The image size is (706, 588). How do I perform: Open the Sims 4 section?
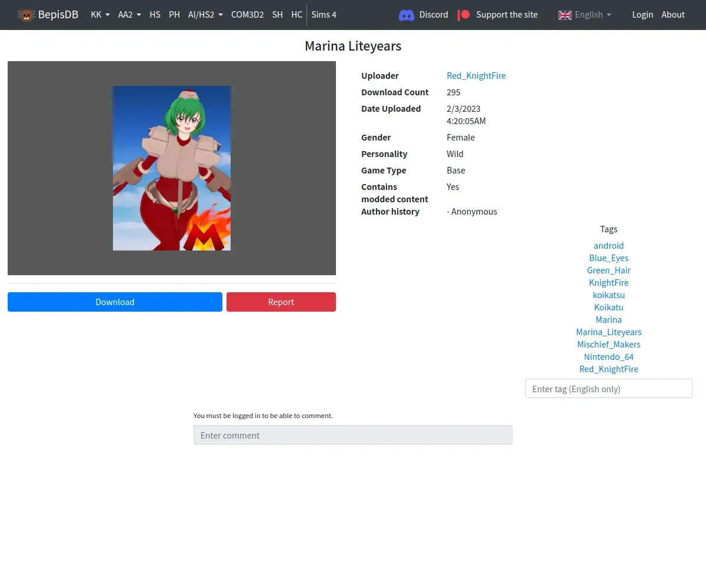[324, 15]
